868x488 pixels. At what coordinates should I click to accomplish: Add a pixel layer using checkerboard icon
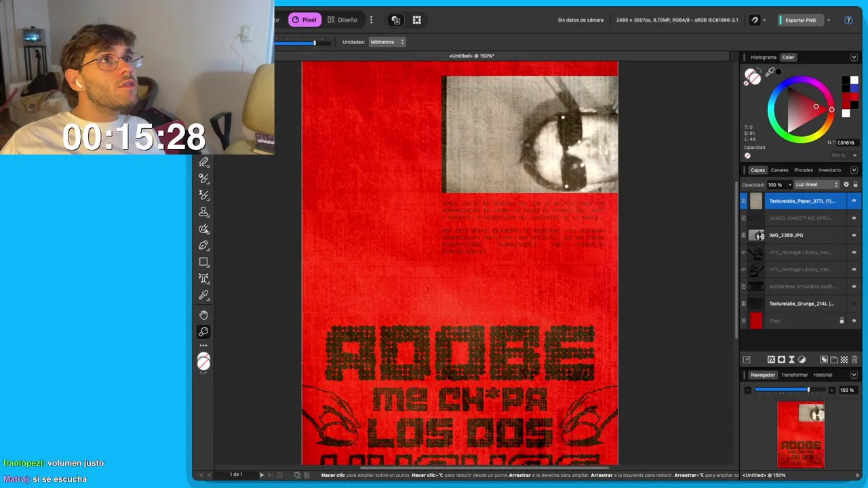844,360
